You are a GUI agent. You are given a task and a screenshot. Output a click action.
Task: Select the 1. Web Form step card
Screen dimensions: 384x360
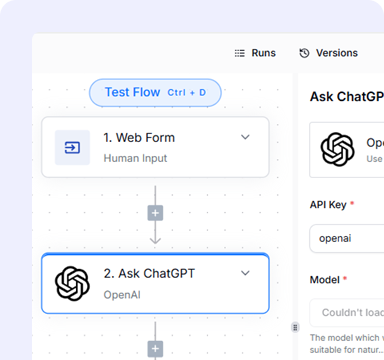pyautogui.click(x=155, y=147)
